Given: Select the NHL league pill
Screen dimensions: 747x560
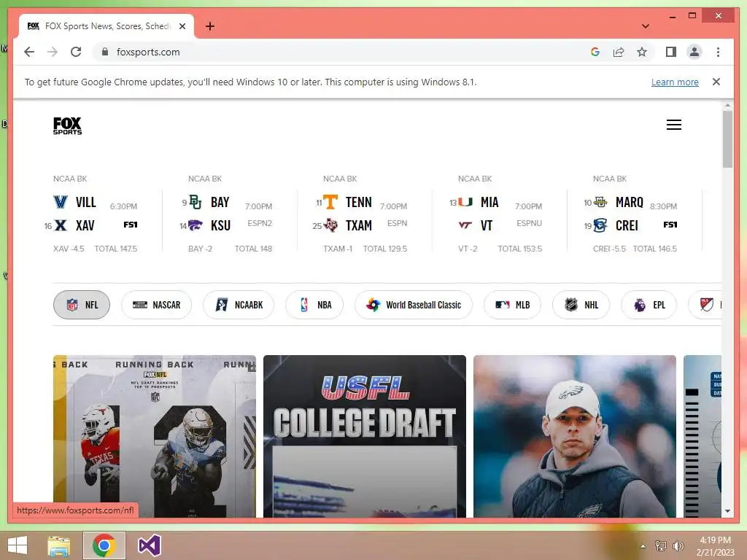Looking at the screenshot, I should tap(581, 305).
